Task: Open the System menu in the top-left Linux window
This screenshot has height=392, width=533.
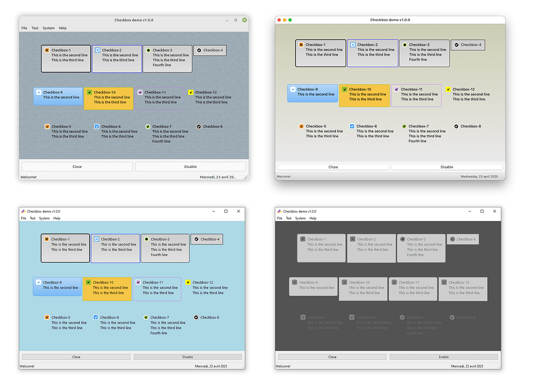Action: 48,28
